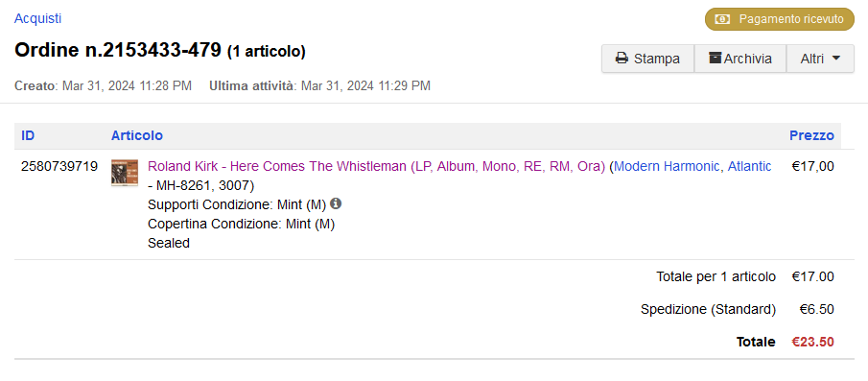868x381 pixels.
Task: Select the item ID 2580739719
Action: (x=59, y=166)
